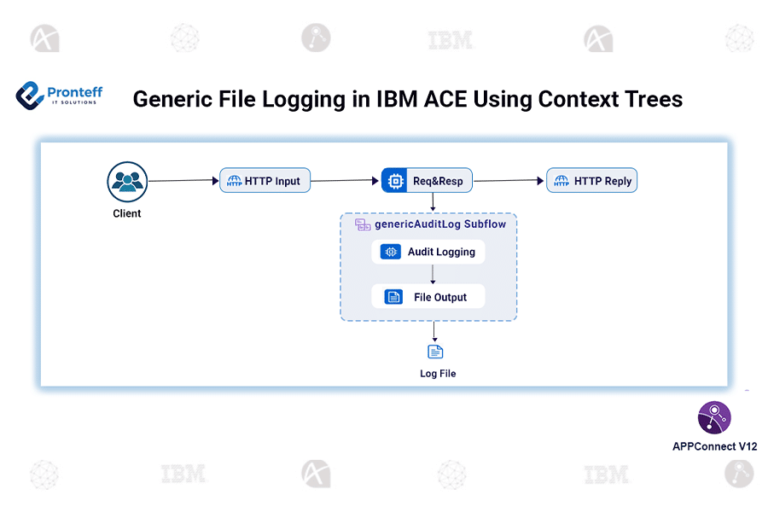Viewport: 768px width, 512px height.
Task: Click the Generic File Logging title
Action: point(408,99)
